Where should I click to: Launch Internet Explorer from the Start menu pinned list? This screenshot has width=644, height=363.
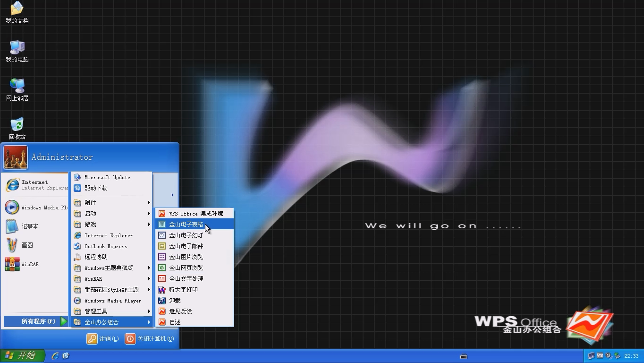point(36,185)
